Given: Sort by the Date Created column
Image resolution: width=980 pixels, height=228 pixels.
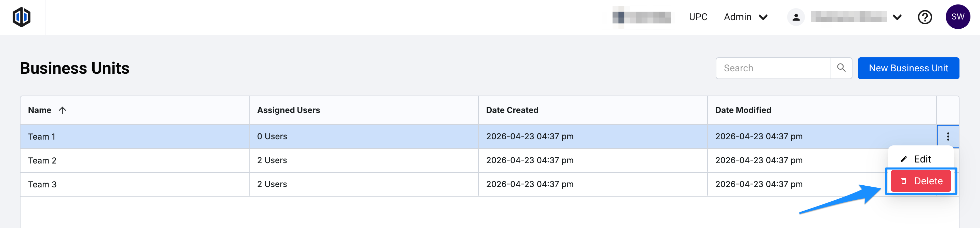Looking at the screenshot, I should click(512, 110).
